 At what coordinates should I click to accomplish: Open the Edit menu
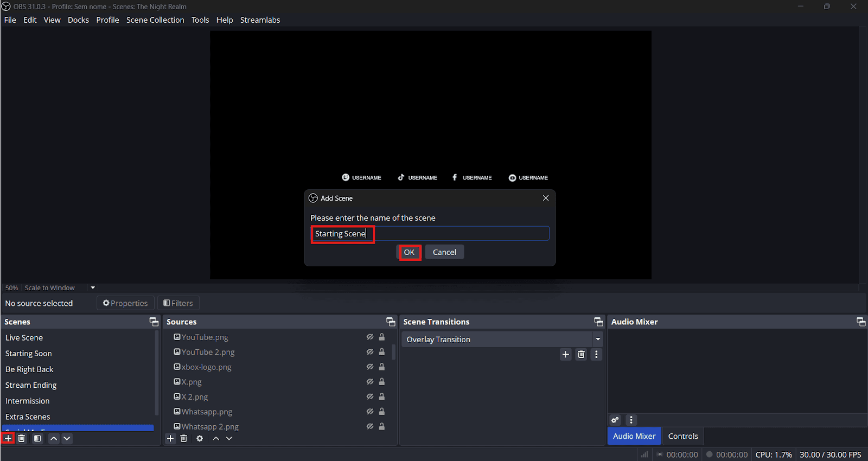click(x=30, y=20)
